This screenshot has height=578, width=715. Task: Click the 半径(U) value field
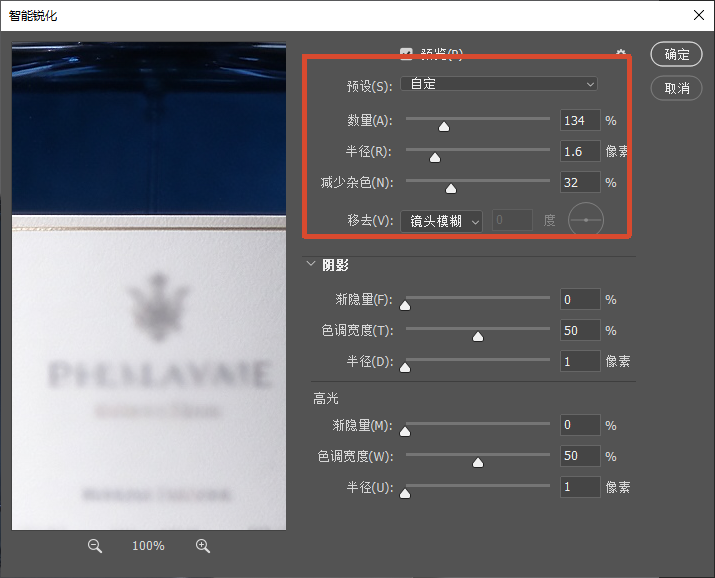click(x=580, y=487)
